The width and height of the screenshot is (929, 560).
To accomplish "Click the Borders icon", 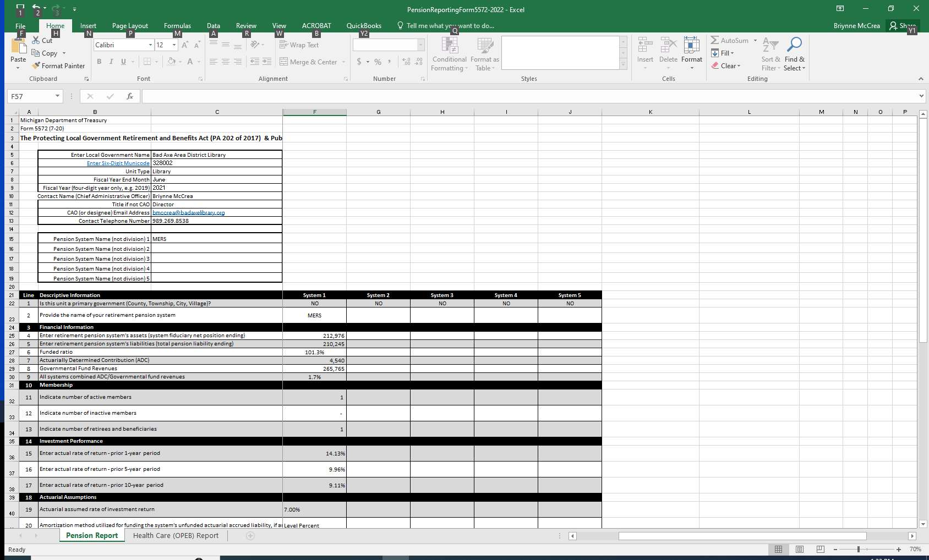I will click(x=147, y=62).
